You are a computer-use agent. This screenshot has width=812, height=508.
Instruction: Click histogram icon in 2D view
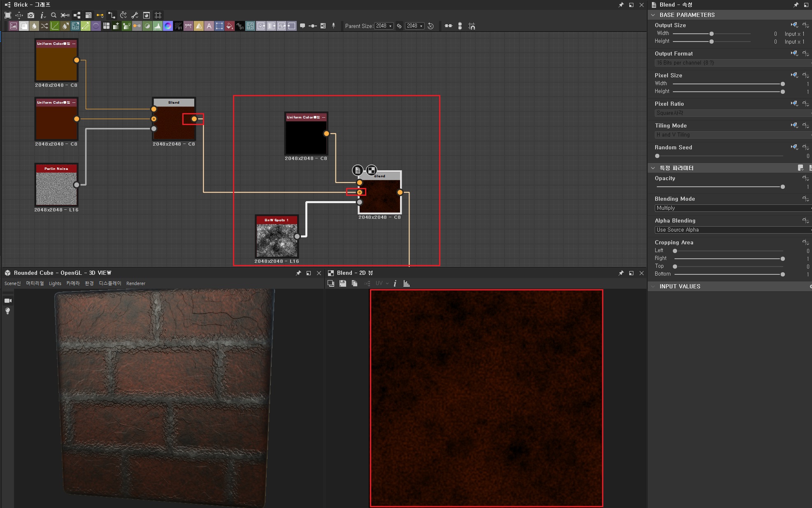(407, 283)
